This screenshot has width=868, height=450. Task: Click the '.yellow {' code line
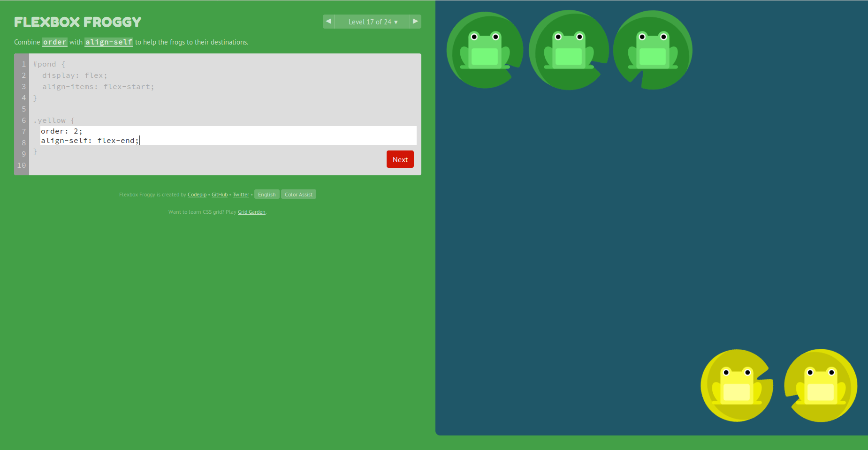[x=54, y=120]
